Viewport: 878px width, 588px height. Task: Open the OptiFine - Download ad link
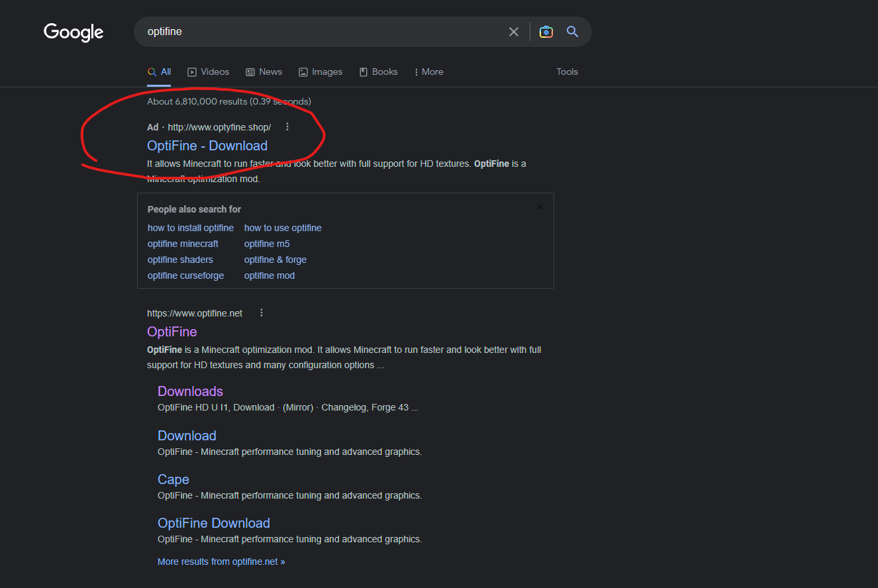pos(207,146)
